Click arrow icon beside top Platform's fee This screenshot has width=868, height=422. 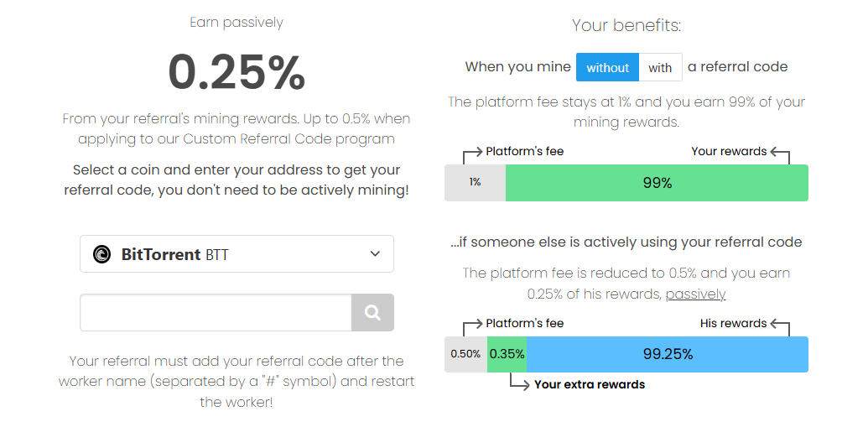[x=472, y=155]
